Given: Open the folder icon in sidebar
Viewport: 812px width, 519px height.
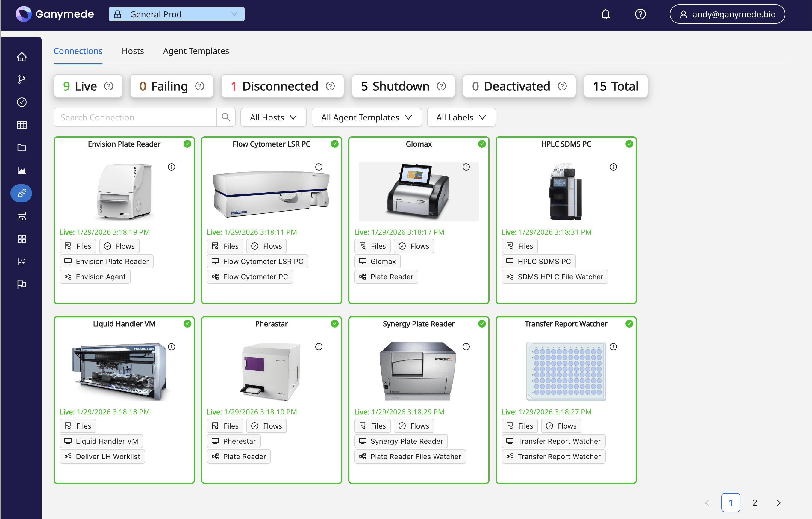Looking at the screenshot, I should click(22, 148).
